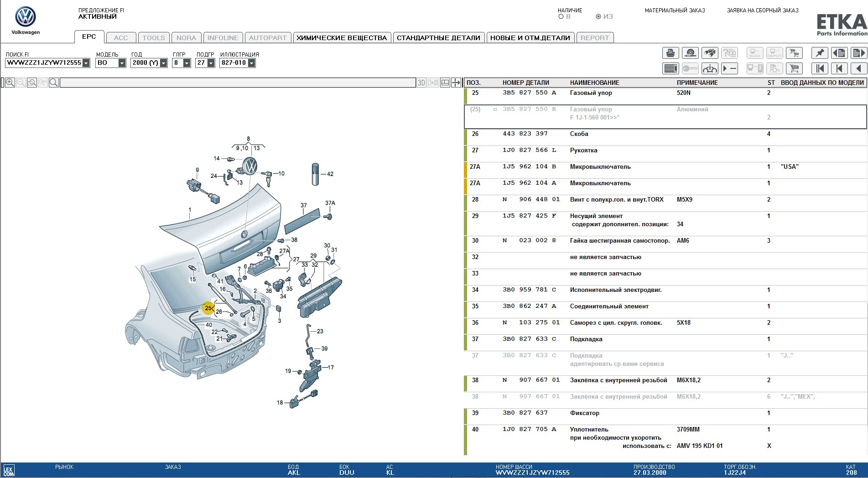
Task: Click the pushpin icon
Action: 820,53
